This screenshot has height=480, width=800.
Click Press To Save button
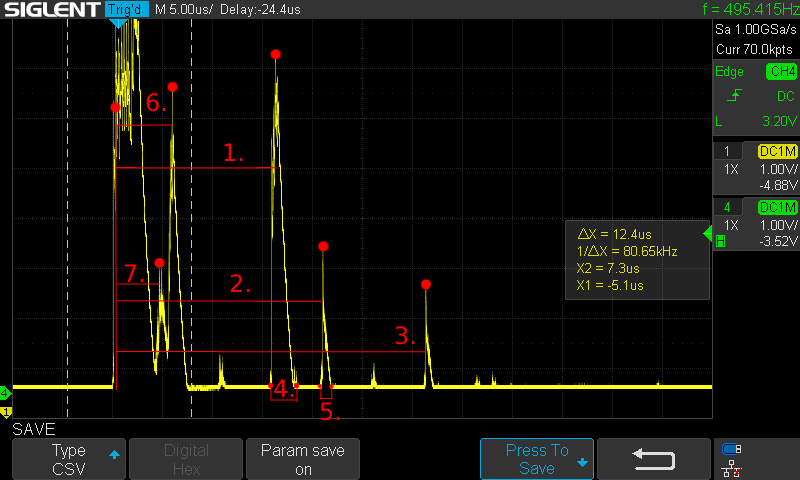click(537, 459)
